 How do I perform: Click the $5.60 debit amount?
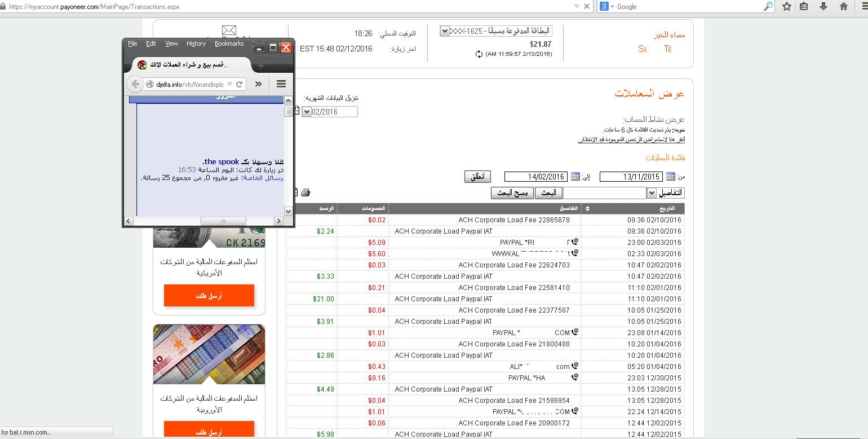377,253
